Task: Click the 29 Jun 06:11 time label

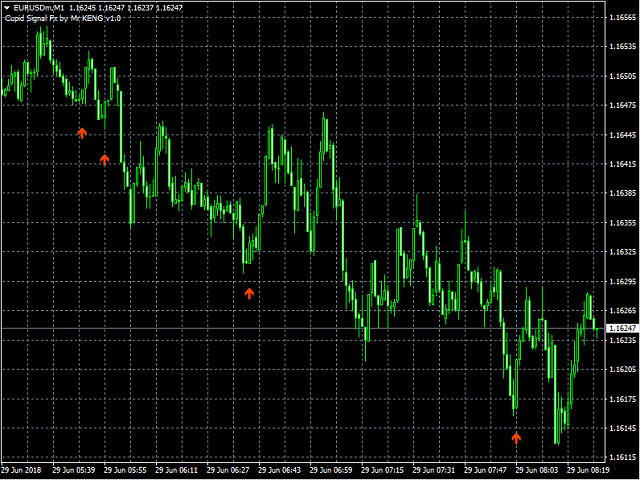Action: pos(177,470)
